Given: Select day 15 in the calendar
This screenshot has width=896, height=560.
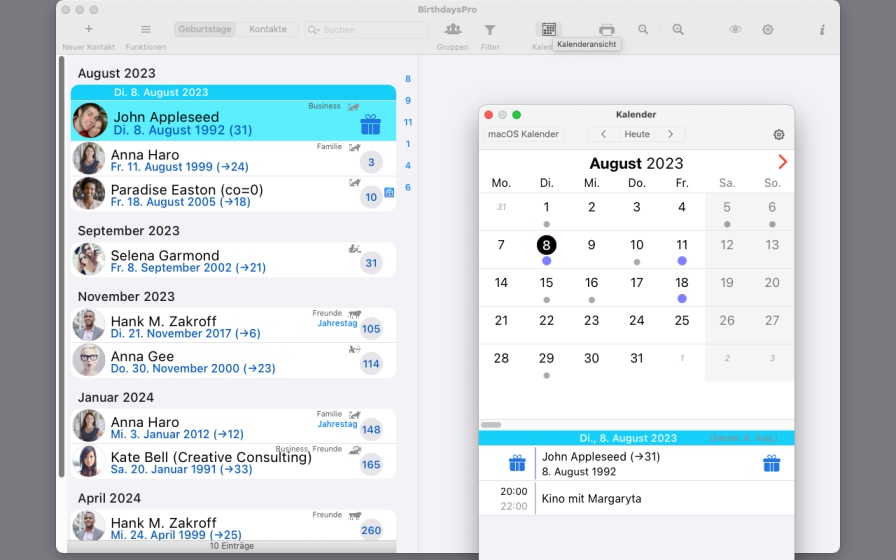Looking at the screenshot, I should (546, 283).
